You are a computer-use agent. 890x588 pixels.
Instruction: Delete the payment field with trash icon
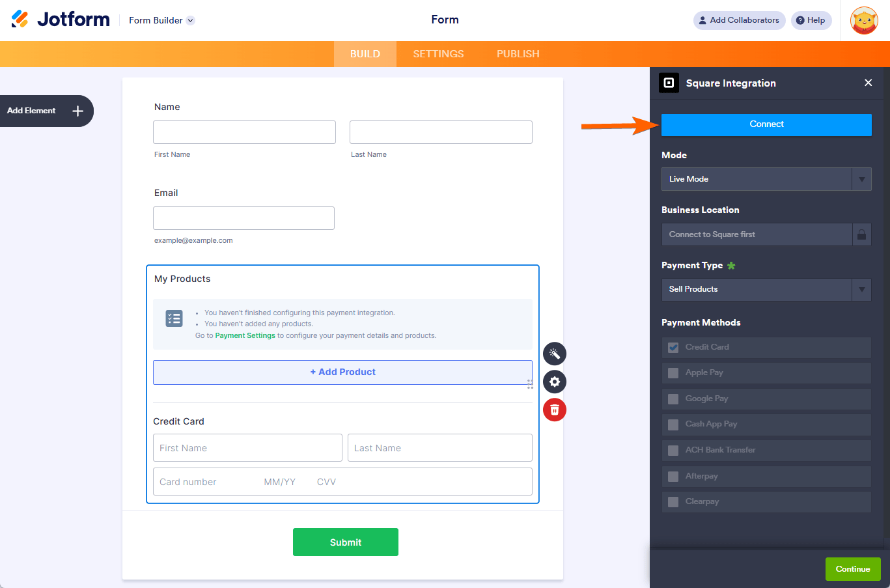[555, 410]
